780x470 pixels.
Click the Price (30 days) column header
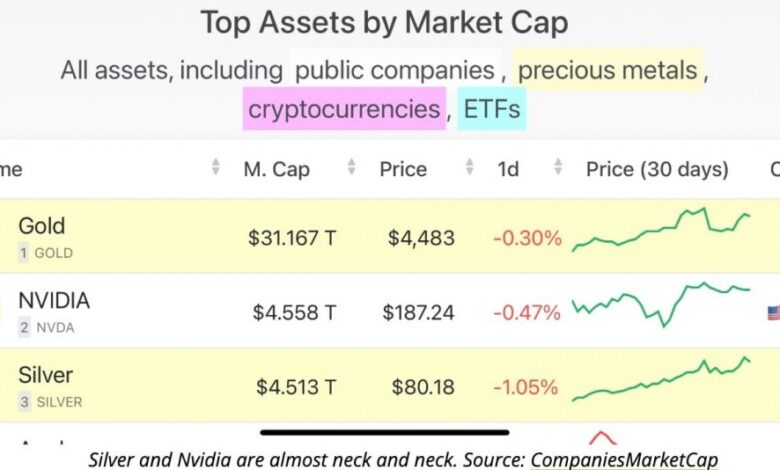click(657, 169)
